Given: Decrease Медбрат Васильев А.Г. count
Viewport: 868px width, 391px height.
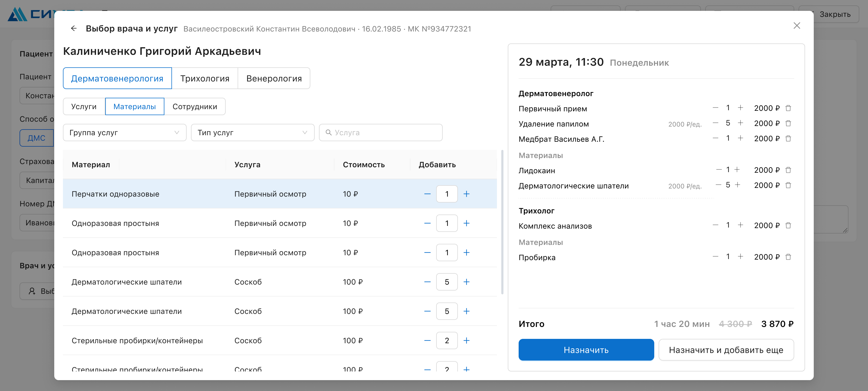Looking at the screenshot, I should click(x=715, y=138).
